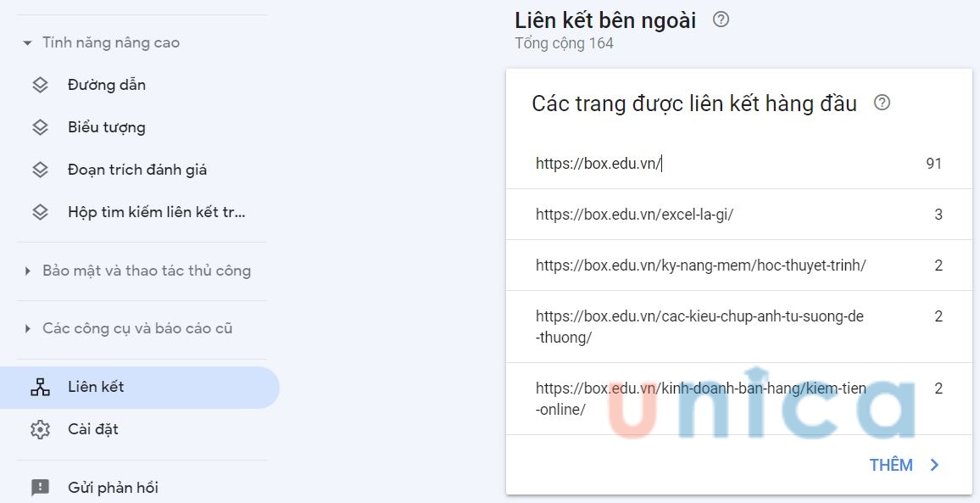Select the Liên kết menu item

[96, 387]
